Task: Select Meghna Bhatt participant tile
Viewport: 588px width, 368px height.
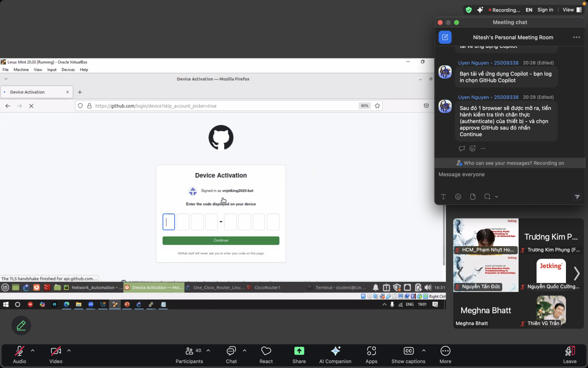Action: pos(486,310)
